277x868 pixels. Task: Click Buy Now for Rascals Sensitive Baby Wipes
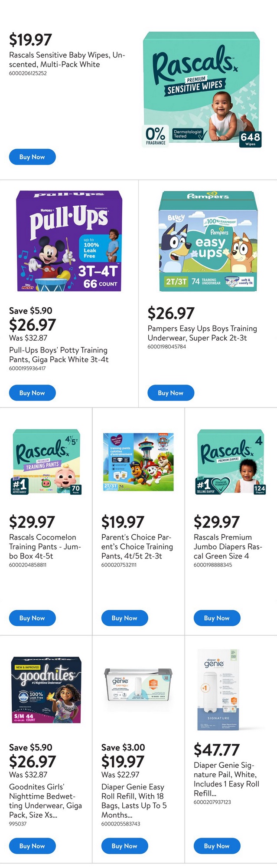(32, 157)
